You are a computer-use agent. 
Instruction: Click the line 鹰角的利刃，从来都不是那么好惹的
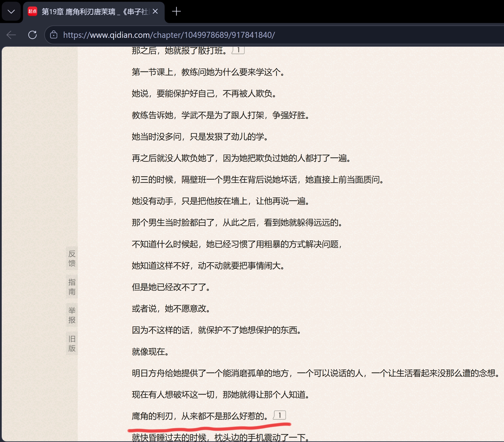201,416
